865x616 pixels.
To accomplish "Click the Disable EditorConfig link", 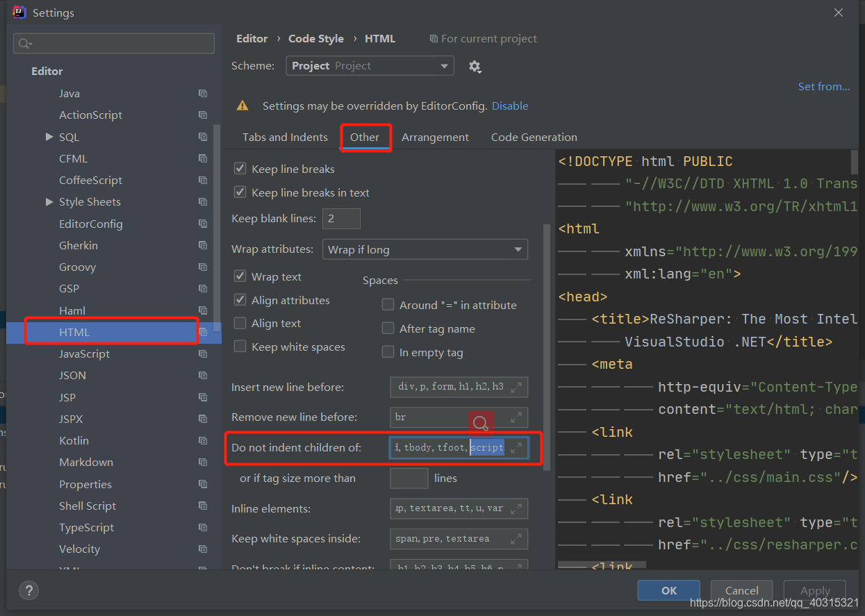I will click(510, 106).
